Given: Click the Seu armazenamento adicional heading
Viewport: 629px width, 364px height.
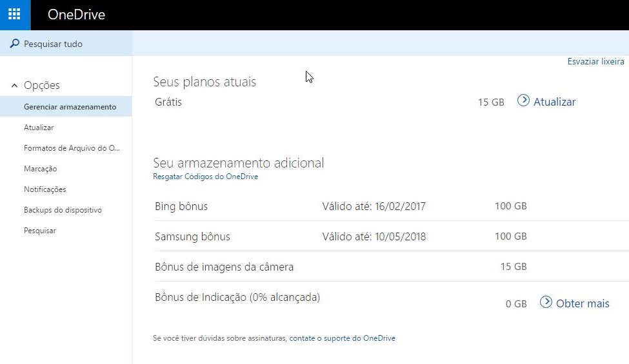Looking at the screenshot, I should point(238,163).
